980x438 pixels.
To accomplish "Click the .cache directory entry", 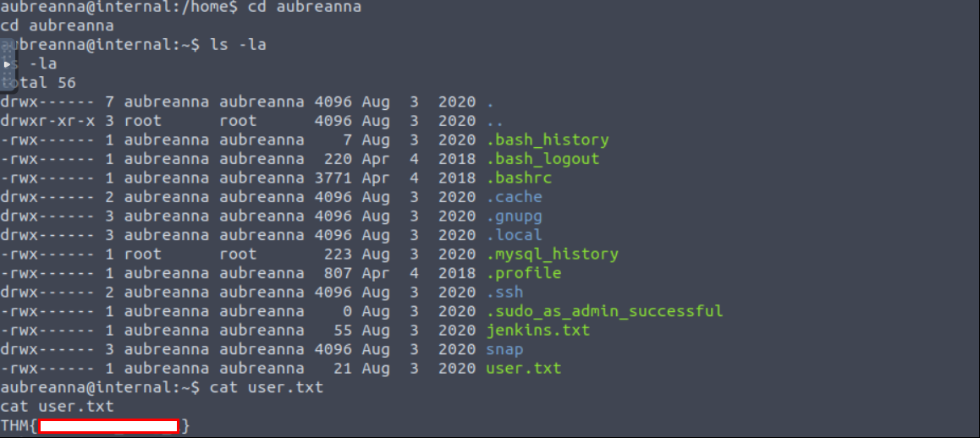I will (514, 197).
